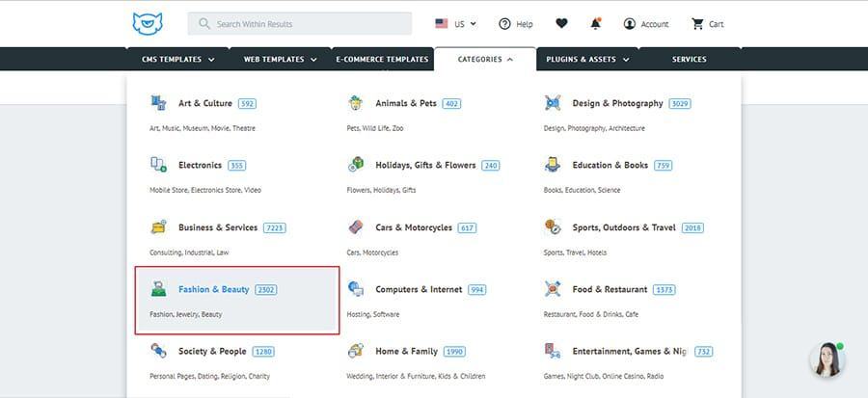Image resolution: width=868 pixels, height=398 pixels.
Task: Click the Home & Family icon
Action: tap(355, 351)
